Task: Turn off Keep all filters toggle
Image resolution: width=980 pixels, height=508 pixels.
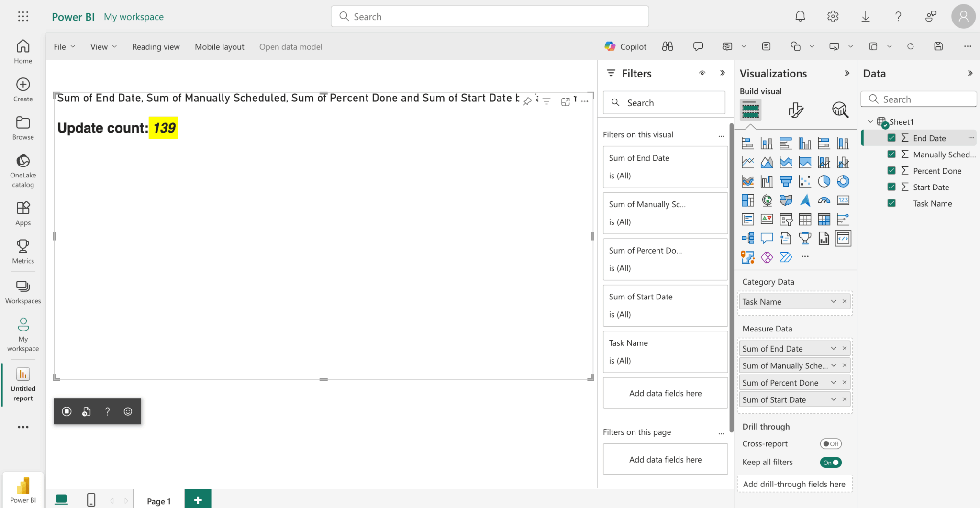Action: click(x=830, y=463)
